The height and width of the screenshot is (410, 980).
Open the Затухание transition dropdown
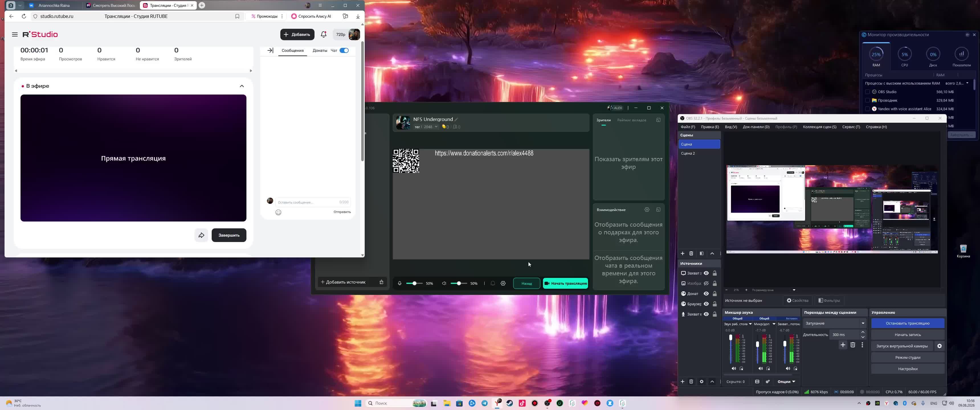pos(835,323)
